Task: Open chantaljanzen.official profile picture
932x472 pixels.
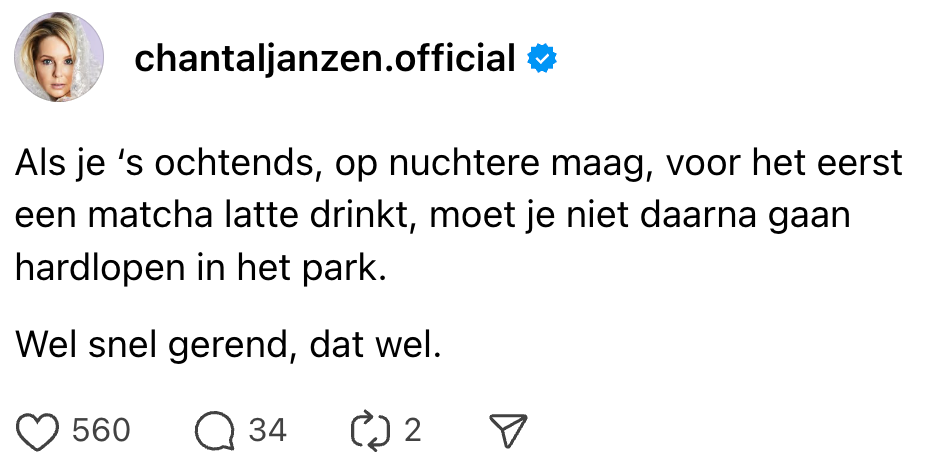Action: [60, 58]
